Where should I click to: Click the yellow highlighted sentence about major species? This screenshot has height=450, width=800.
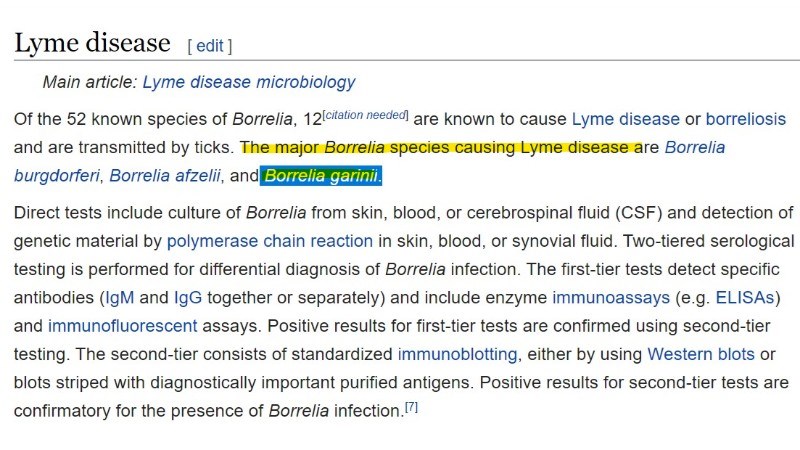(441, 147)
